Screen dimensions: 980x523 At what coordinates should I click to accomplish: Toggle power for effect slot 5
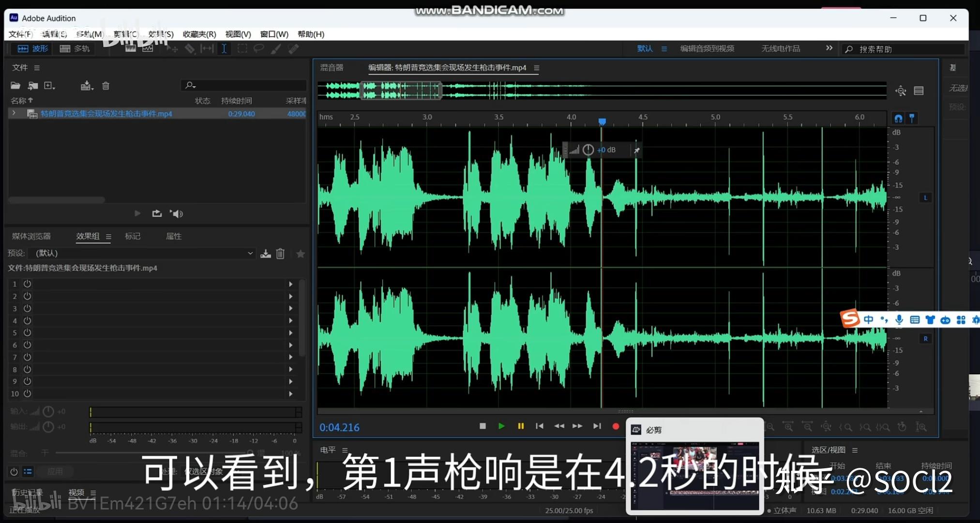[28, 333]
